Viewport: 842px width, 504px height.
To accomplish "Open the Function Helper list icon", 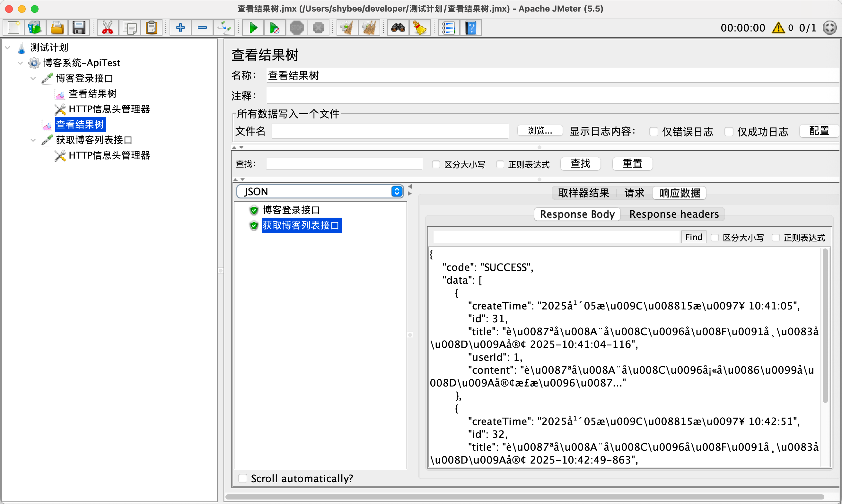I will coord(448,28).
